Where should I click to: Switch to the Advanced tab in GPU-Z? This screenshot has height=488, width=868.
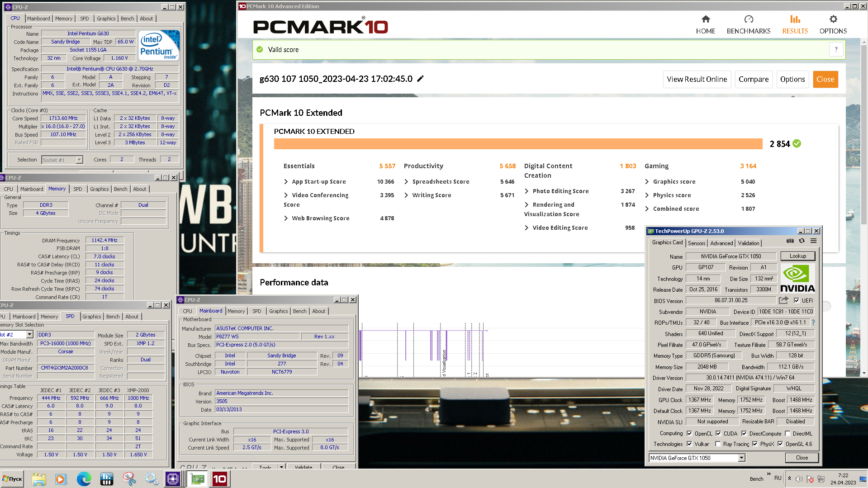721,243
